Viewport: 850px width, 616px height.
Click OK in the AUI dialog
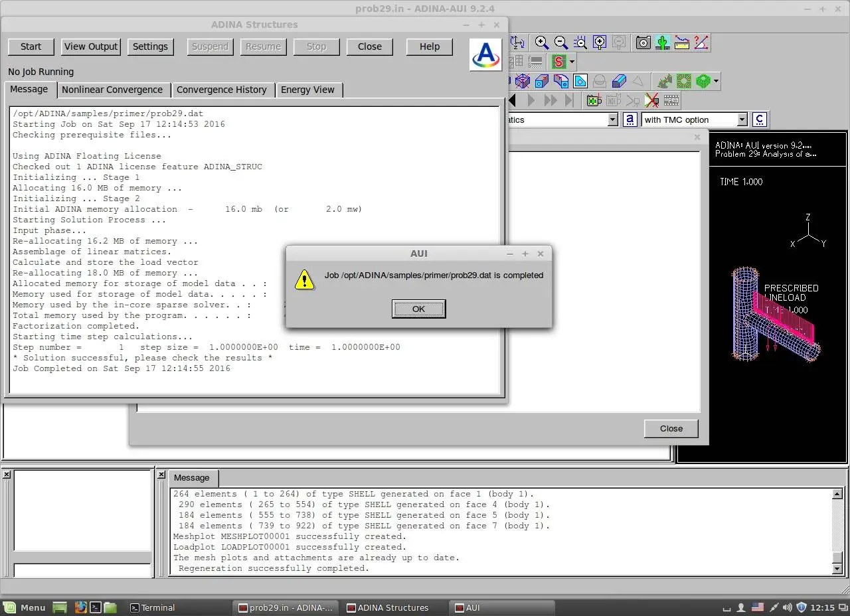point(418,309)
